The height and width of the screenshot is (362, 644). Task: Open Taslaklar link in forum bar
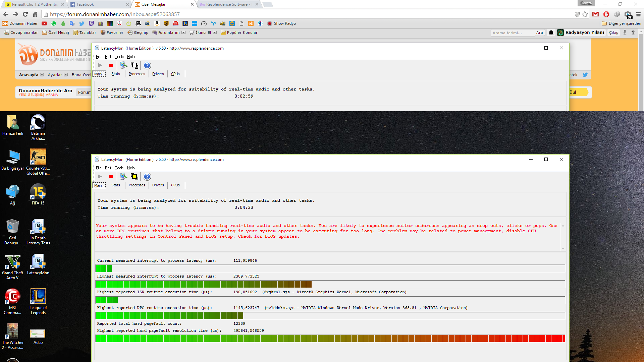click(x=85, y=33)
